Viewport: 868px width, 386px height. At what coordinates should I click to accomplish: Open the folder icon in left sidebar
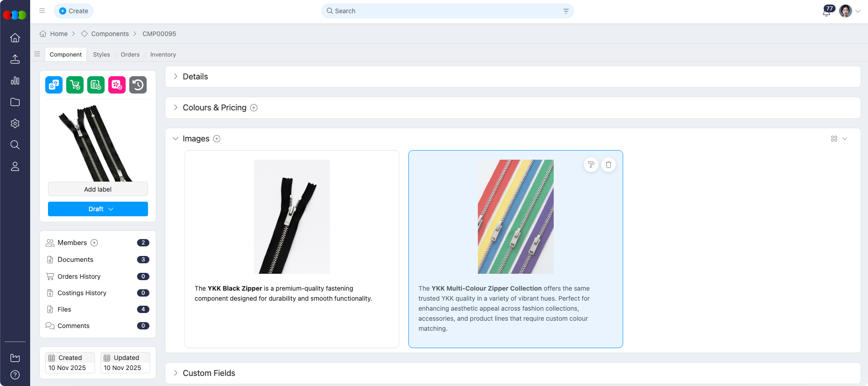pos(15,102)
